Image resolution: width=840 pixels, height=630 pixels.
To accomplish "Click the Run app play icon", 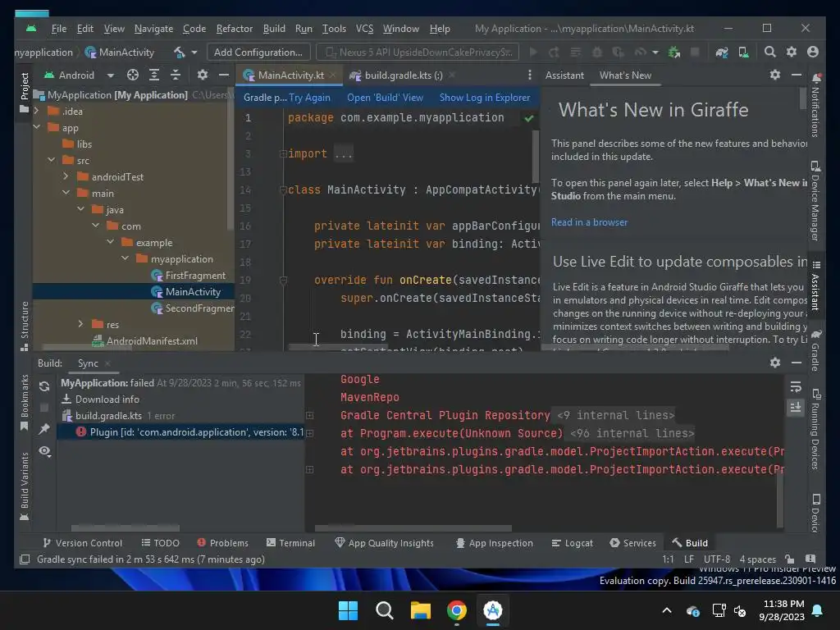I will pyautogui.click(x=533, y=52).
